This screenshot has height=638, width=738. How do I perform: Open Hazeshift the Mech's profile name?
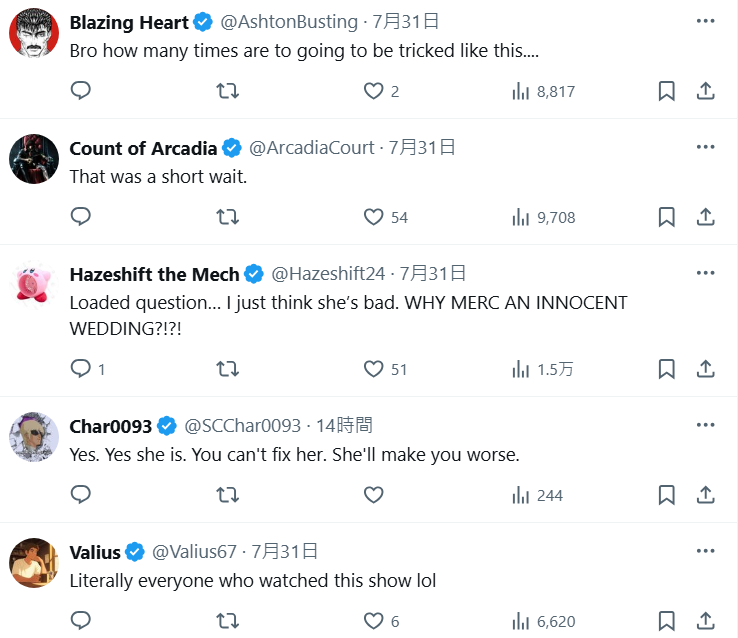click(154, 273)
